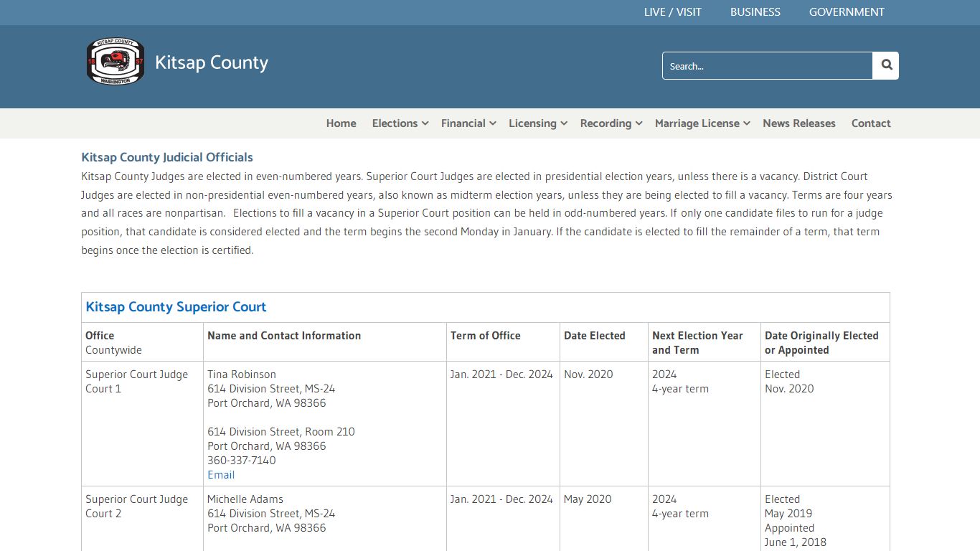Switch to the Contact page

[x=871, y=123]
